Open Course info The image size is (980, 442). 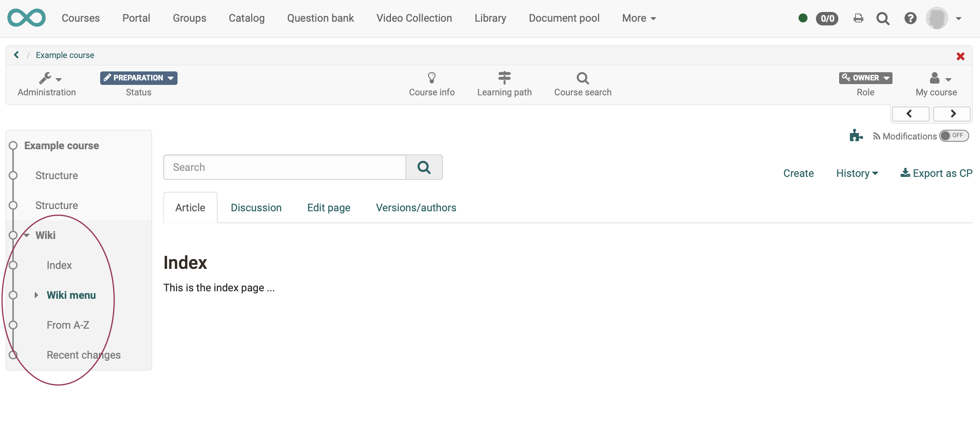431,84
